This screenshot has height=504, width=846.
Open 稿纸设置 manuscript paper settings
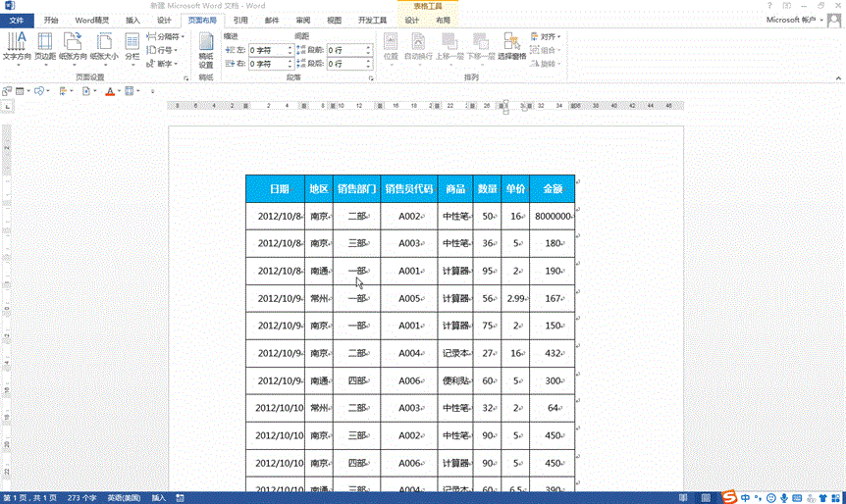tap(206, 47)
